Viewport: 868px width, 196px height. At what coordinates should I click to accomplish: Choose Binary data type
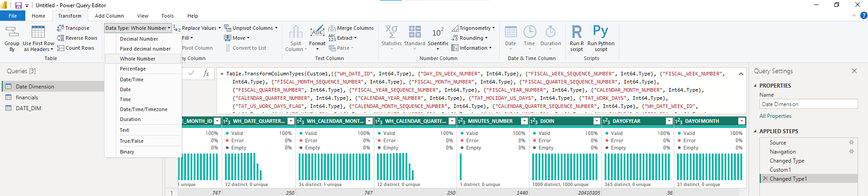tap(143, 152)
